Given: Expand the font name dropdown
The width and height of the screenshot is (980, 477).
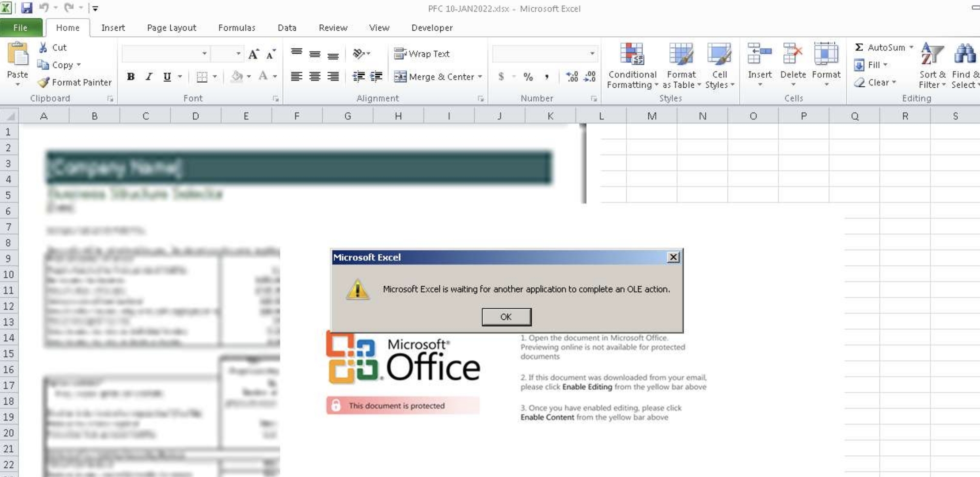Looking at the screenshot, I should click(x=204, y=54).
